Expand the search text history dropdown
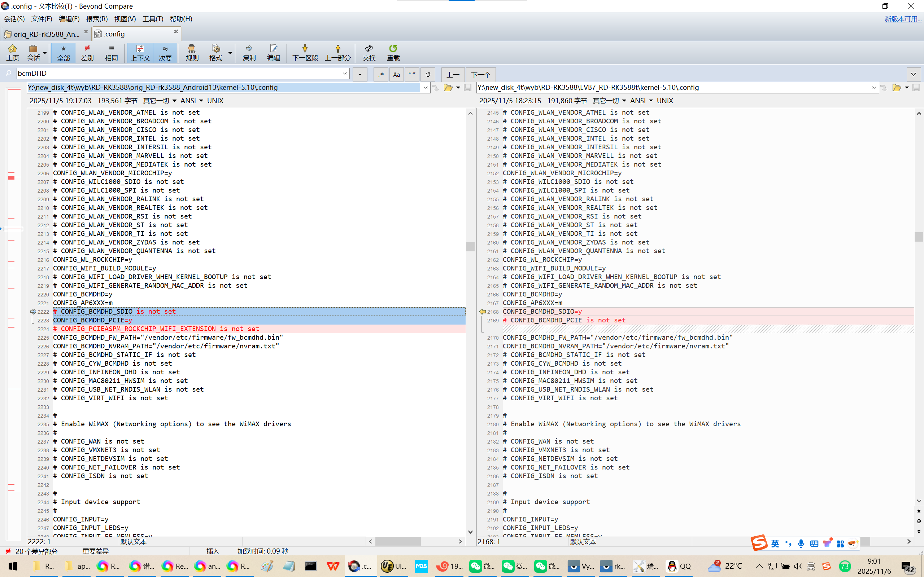Viewport: 924px width, 577px height. coord(344,73)
